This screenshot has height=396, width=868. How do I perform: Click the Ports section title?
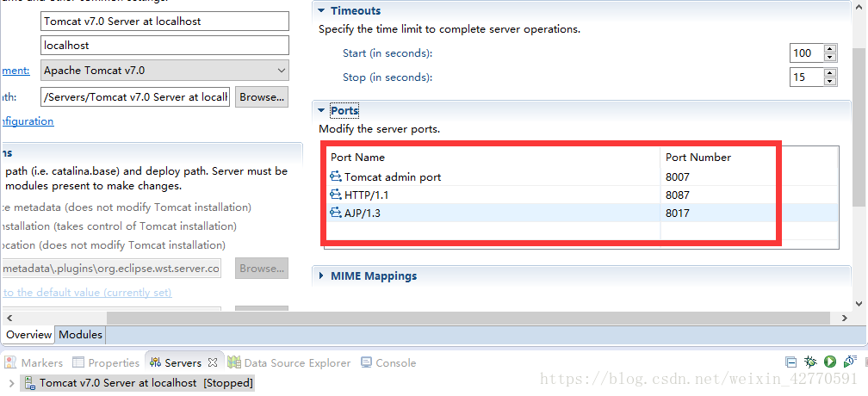coord(344,110)
